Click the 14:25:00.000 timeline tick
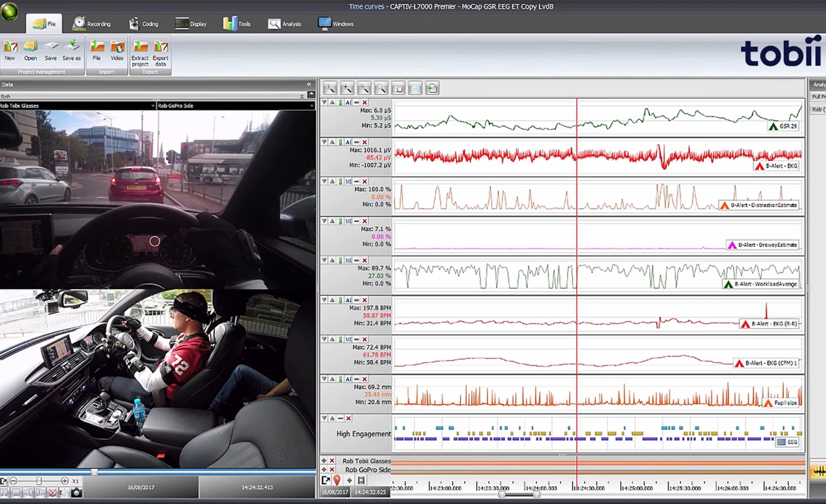826x504 pixels. (x=637, y=488)
